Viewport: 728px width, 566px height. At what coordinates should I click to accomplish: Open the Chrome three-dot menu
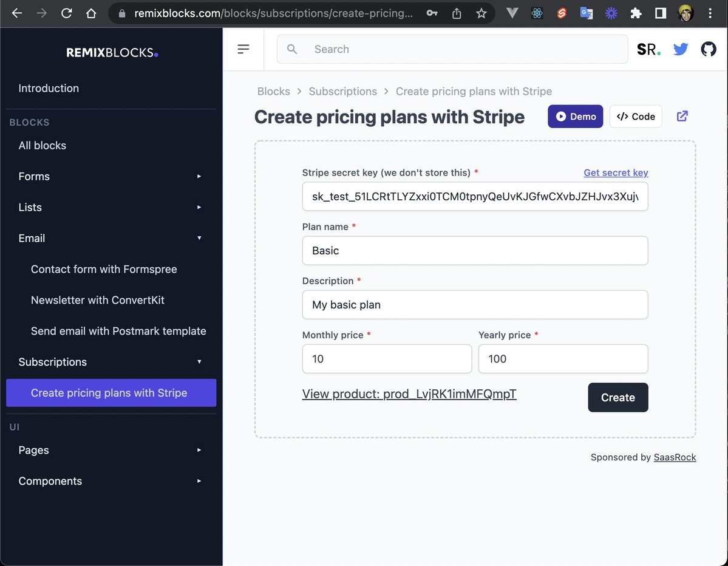click(710, 13)
